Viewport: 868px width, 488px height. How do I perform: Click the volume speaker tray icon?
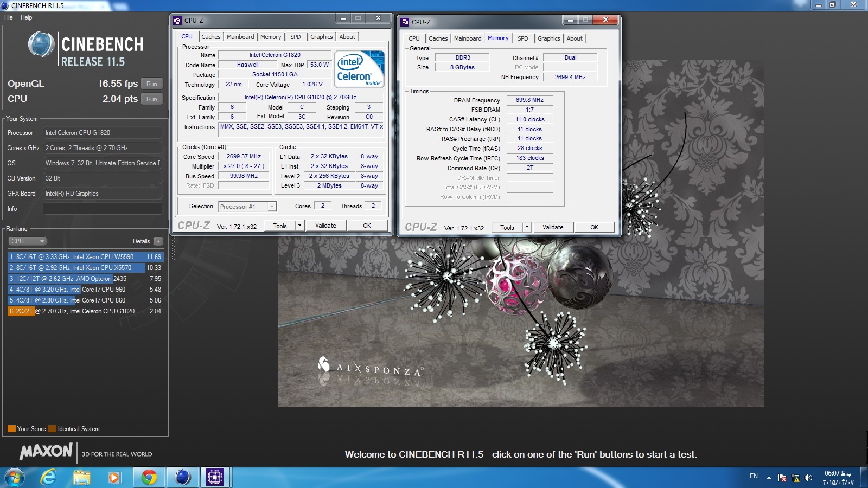tap(808, 478)
